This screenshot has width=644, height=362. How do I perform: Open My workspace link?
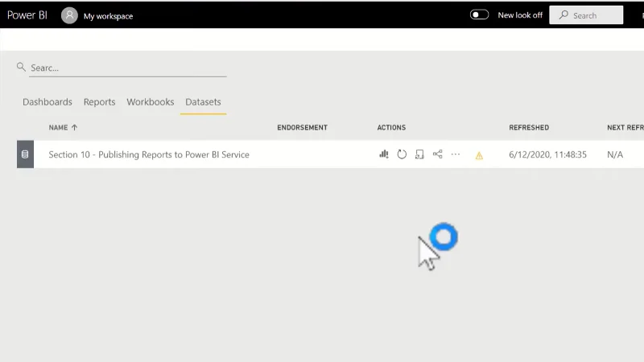[x=108, y=16]
